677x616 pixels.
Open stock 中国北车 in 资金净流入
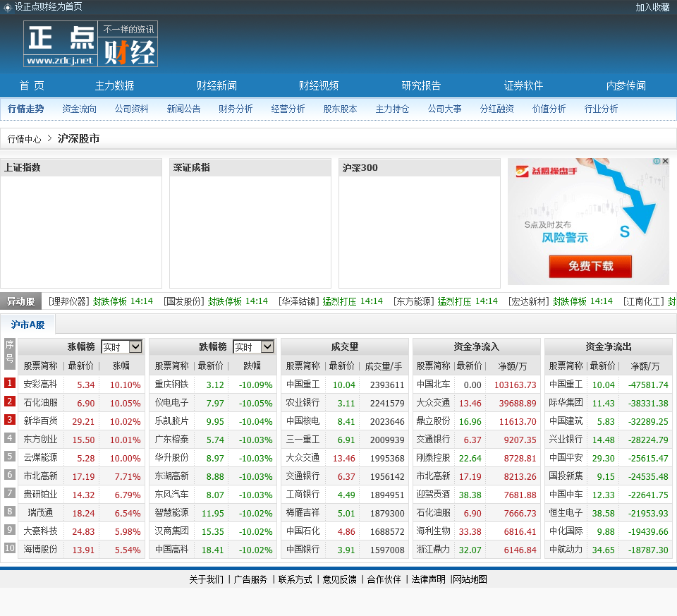pyautogui.click(x=434, y=385)
